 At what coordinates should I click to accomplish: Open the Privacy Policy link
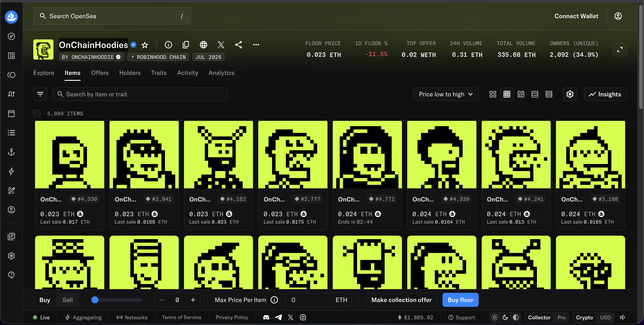click(232, 317)
